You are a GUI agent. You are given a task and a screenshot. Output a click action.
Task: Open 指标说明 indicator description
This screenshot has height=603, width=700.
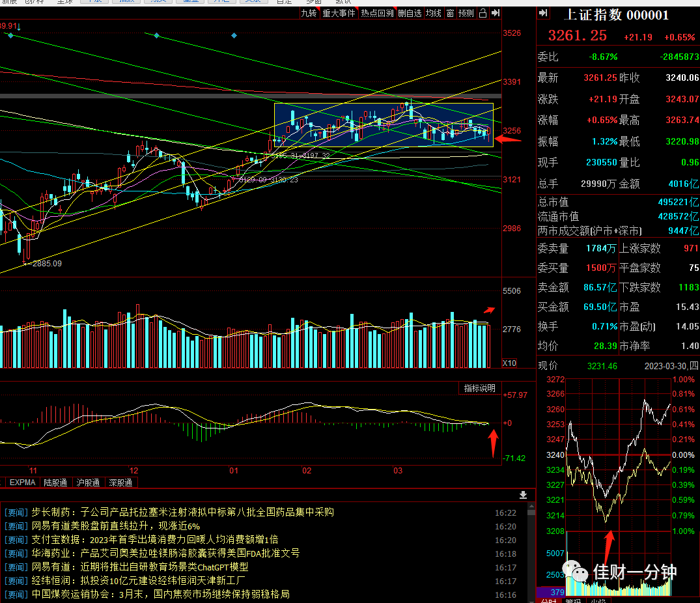point(480,388)
